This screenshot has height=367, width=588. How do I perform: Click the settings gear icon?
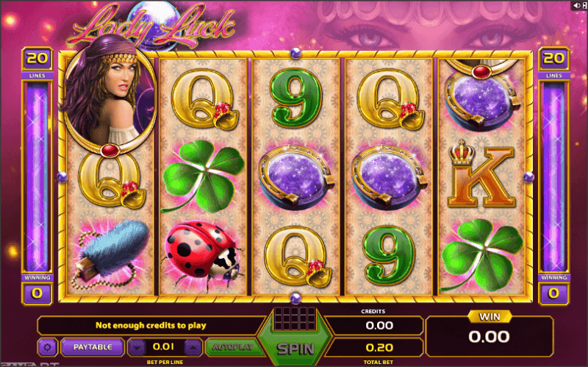(x=48, y=347)
